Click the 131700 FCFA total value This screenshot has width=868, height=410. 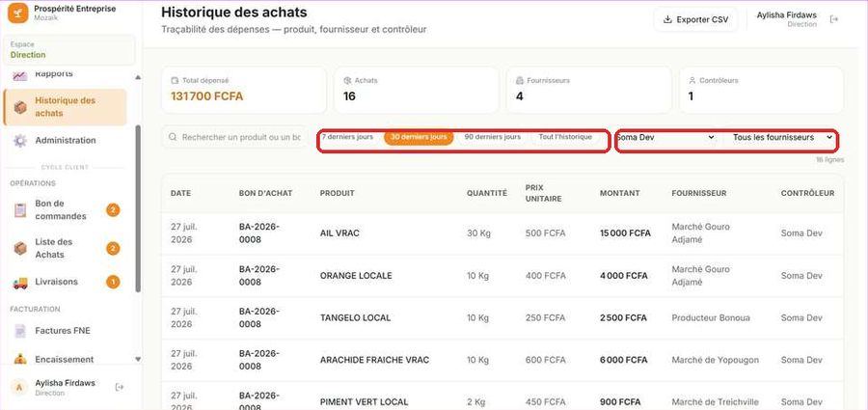click(207, 96)
